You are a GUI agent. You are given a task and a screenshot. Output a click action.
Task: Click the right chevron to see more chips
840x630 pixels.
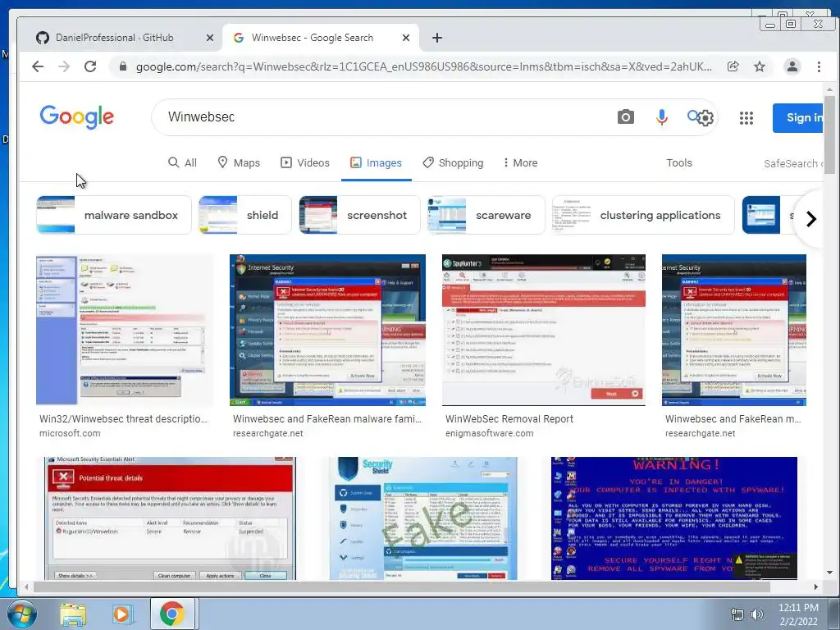click(x=811, y=218)
